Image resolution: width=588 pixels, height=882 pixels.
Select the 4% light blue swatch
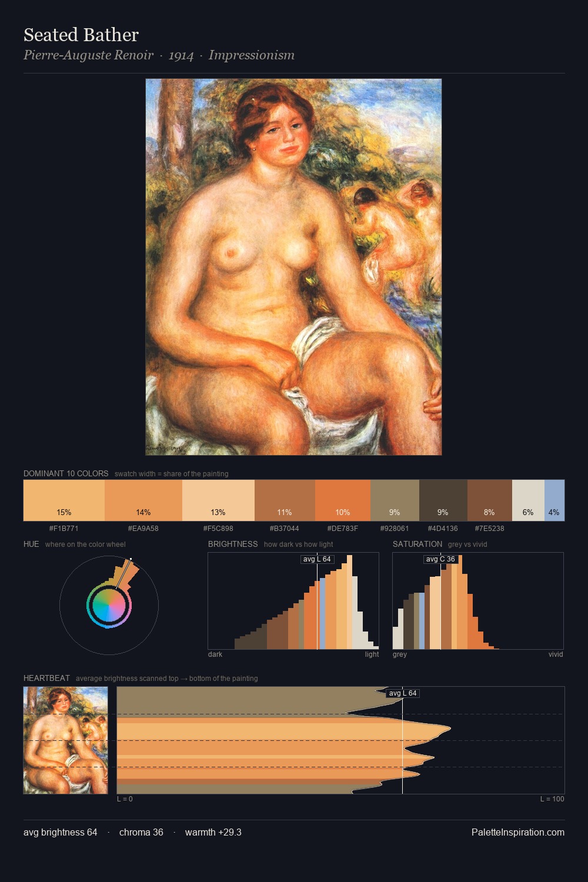click(x=554, y=500)
